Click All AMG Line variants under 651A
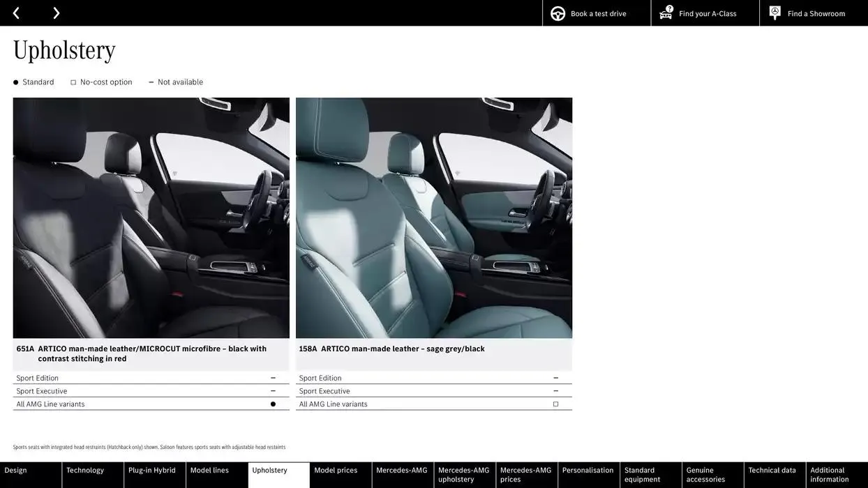The image size is (868, 488). (x=151, y=404)
